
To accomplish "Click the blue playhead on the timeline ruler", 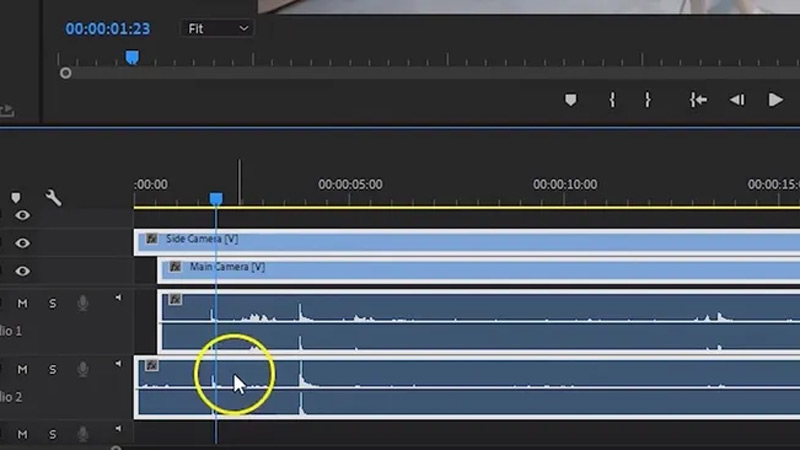I will [216, 199].
